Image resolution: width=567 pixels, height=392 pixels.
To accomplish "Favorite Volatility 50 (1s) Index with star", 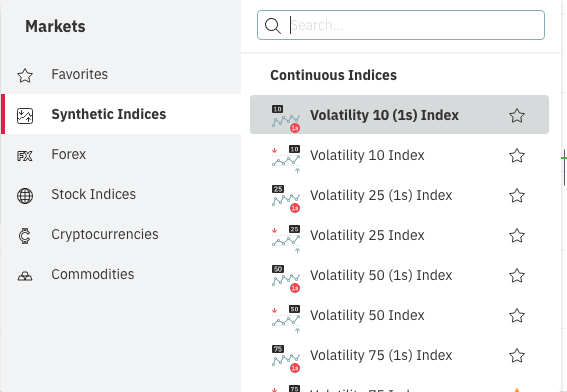I will click(x=517, y=276).
